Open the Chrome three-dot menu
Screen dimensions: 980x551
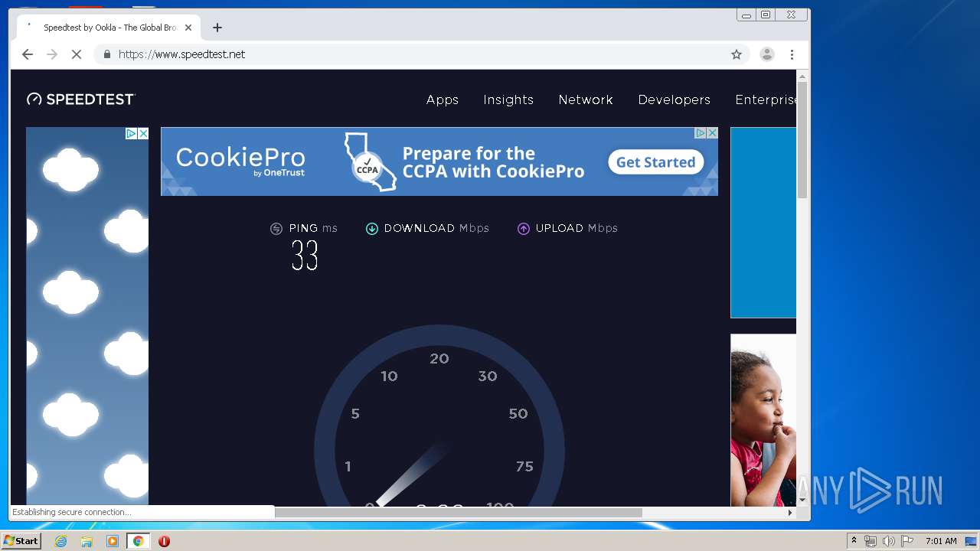click(x=792, y=54)
